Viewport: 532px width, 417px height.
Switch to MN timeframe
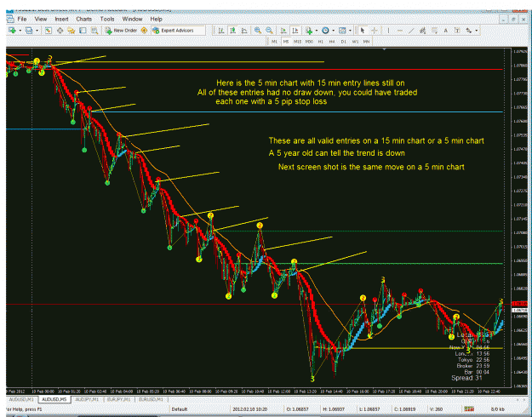(x=366, y=42)
